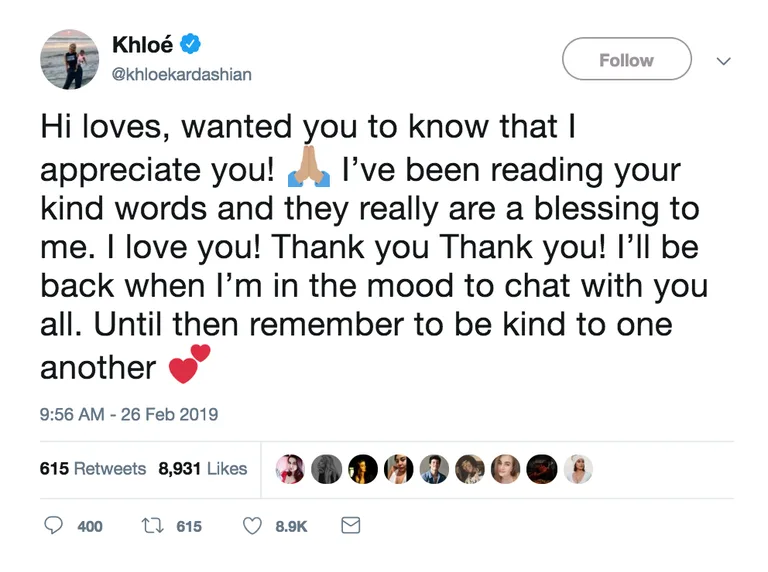Click the reply speech bubble icon
This screenshot has width=768, height=572.
(53, 525)
